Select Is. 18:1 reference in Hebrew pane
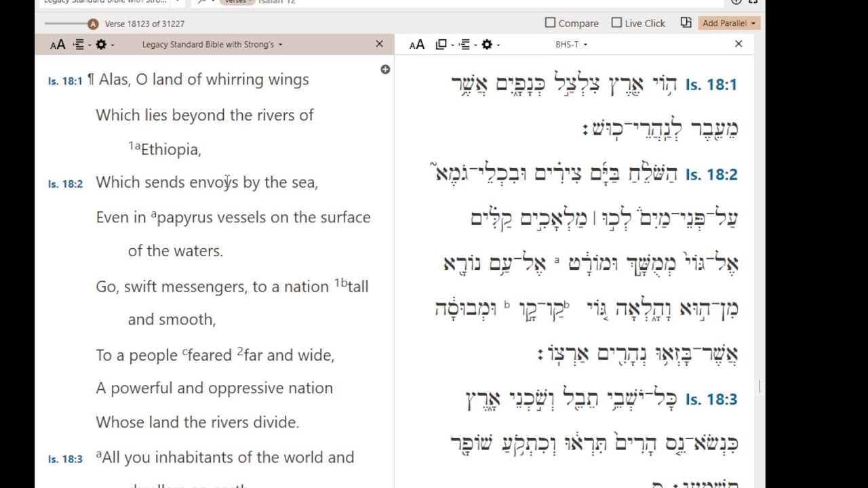Image resolution: width=868 pixels, height=488 pixels. [x=711, y=85]
